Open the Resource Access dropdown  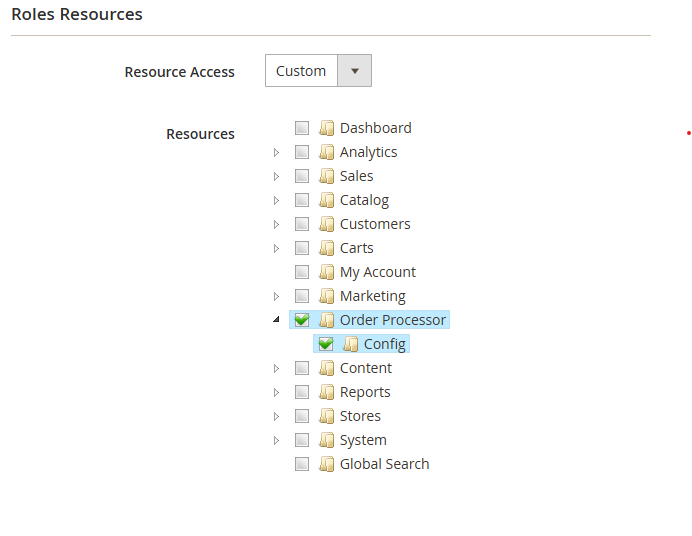coord(354,71)
